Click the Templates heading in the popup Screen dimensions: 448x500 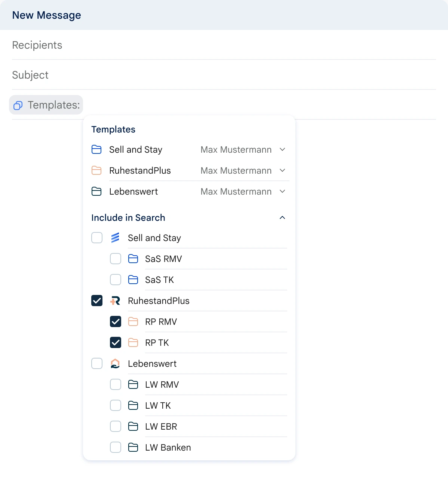coord(113,129)
